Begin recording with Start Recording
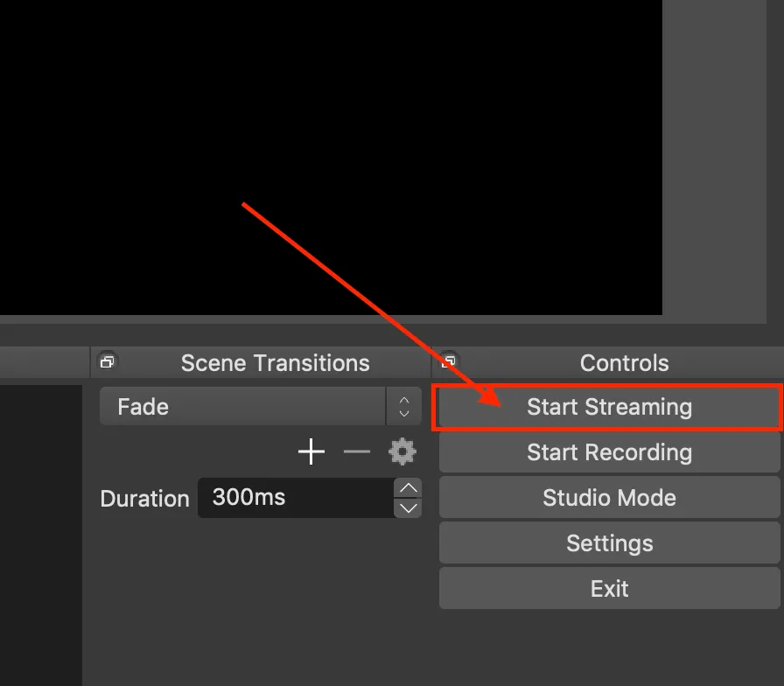Image resolution: width=784 pixels, height=686 pixels. tap(608, 452)
